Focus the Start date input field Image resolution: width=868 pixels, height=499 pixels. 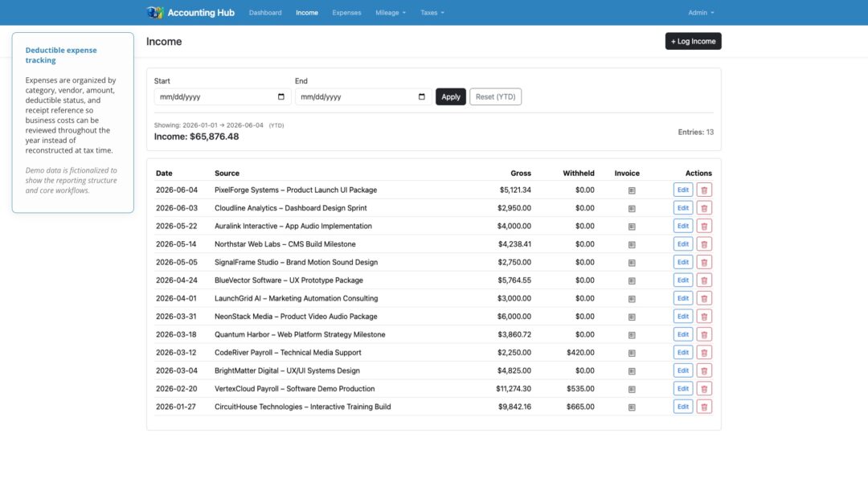(x=223, y=96)
